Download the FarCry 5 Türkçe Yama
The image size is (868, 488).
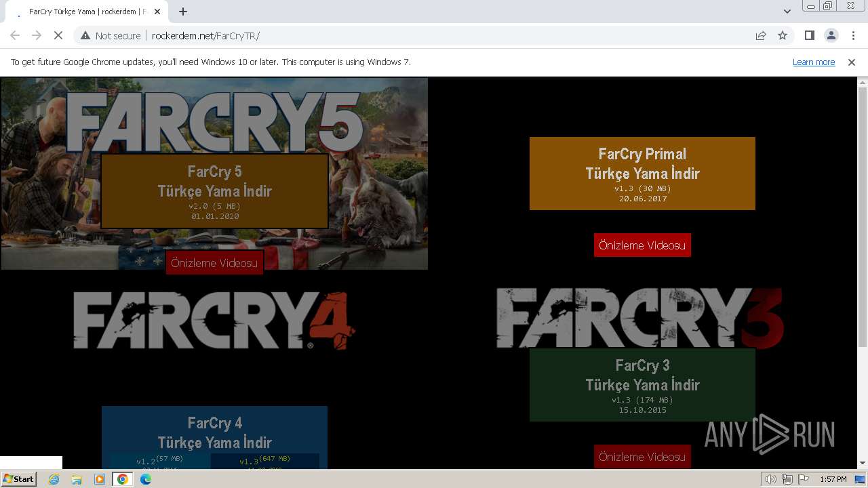[x=214, y=191]
